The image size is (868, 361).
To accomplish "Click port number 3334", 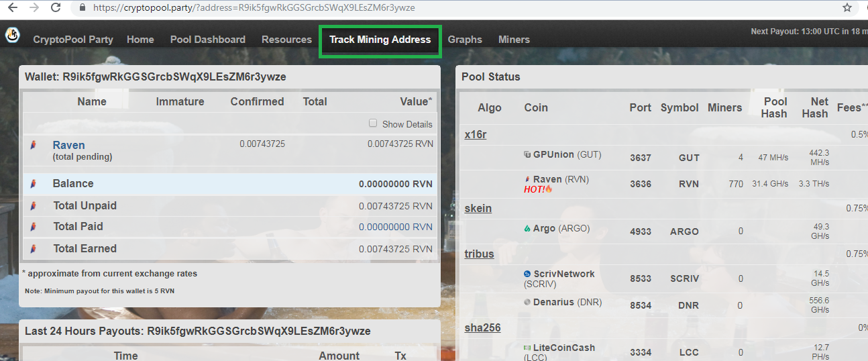I will [x=641, y=352].
